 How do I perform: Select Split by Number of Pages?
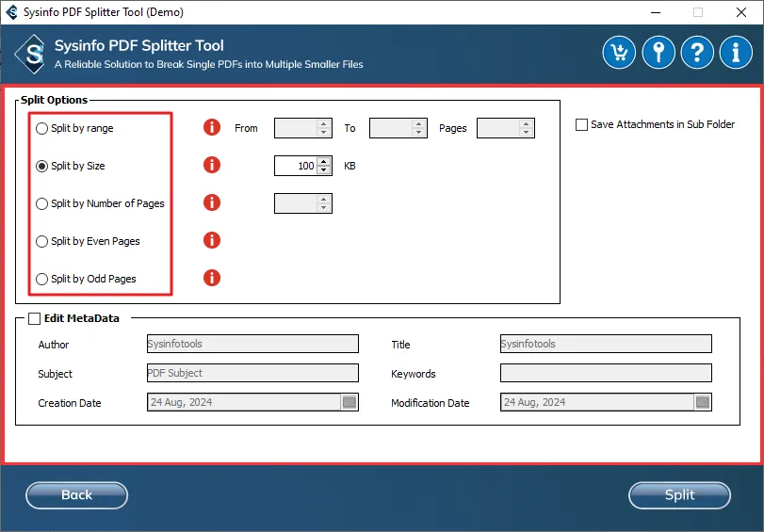click(x=100, y=203)
